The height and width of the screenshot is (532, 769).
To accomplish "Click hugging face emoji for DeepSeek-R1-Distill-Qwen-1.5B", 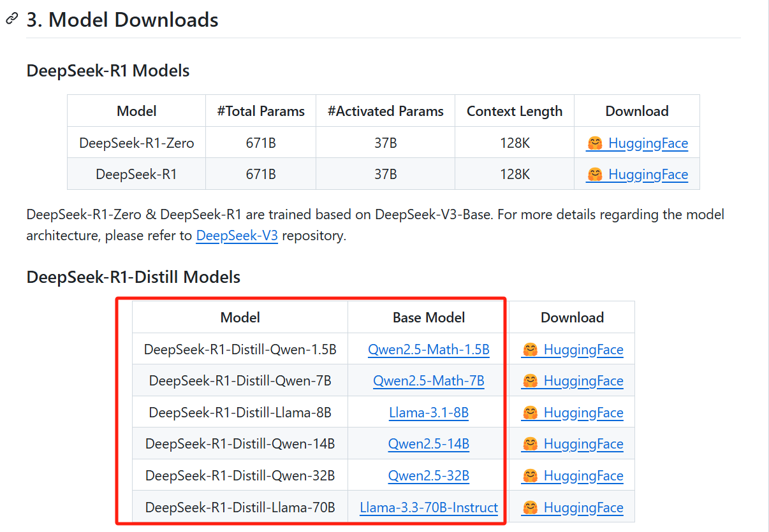I will pos(530,350).
